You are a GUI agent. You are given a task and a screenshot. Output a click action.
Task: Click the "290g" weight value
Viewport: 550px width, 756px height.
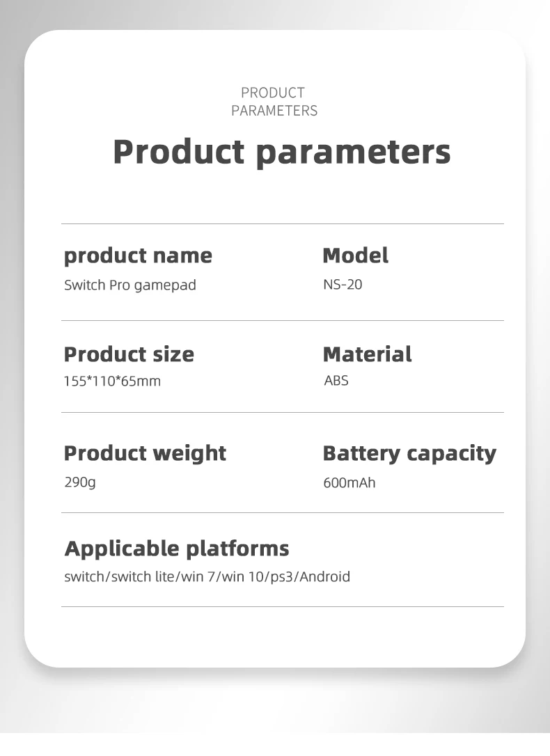(80, 482)
